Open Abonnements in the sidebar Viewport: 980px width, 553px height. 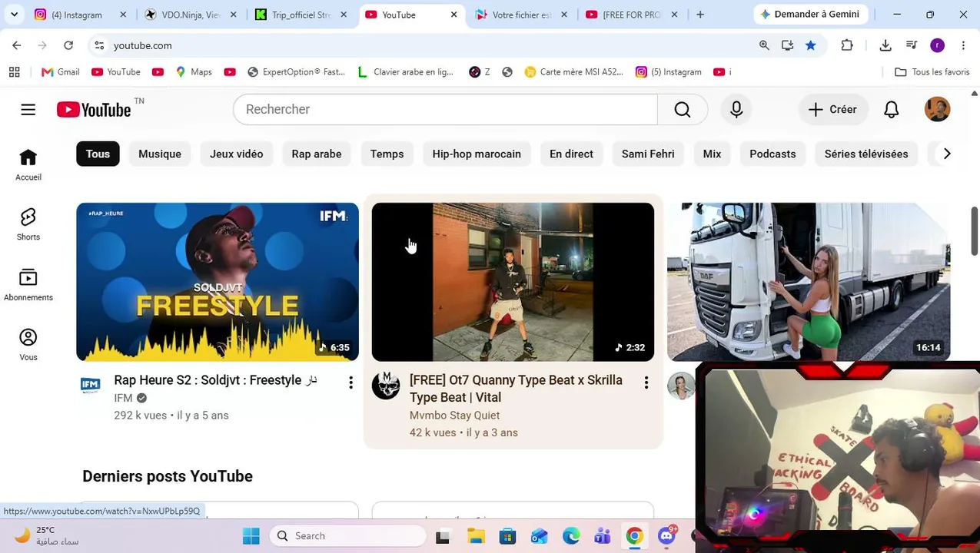pos(28,285)
